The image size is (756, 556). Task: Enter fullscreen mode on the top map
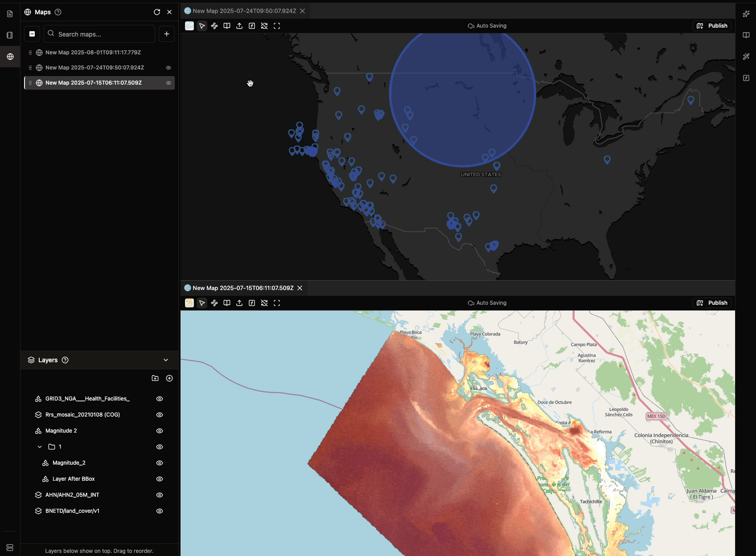coord(277,26)
